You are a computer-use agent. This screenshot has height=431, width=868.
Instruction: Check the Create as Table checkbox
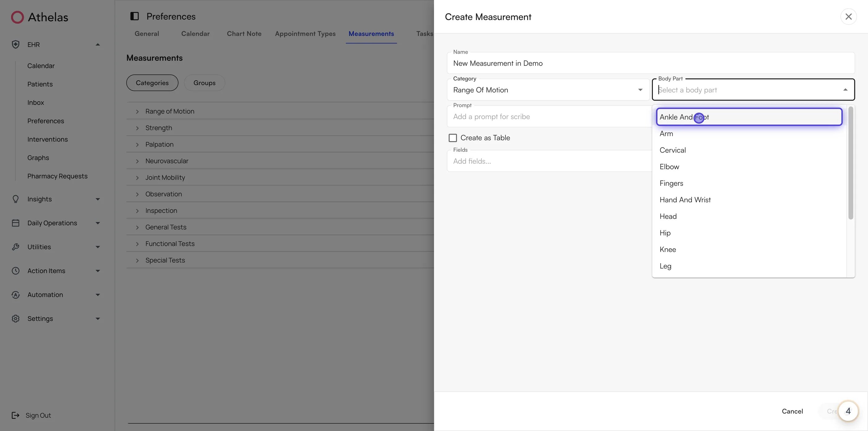(x=453, y=138)
